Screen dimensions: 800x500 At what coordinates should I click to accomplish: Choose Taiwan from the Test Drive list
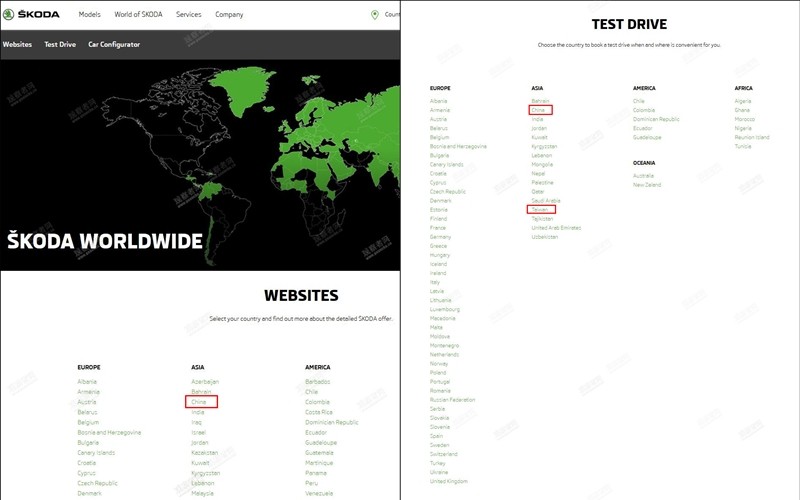click(540, 209)
